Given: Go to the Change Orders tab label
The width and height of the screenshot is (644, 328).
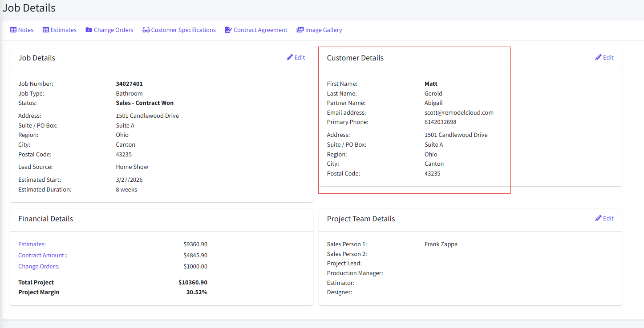Looking at the screenshot, I should 113,30.
